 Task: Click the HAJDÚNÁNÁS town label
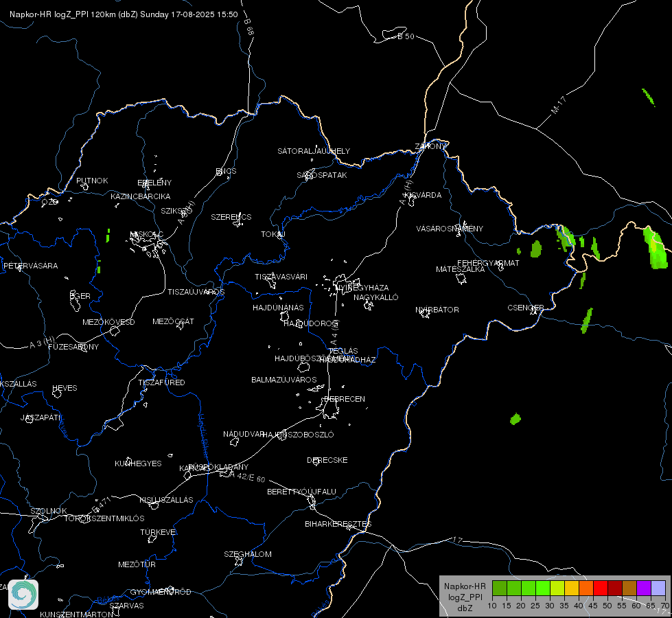278,308
